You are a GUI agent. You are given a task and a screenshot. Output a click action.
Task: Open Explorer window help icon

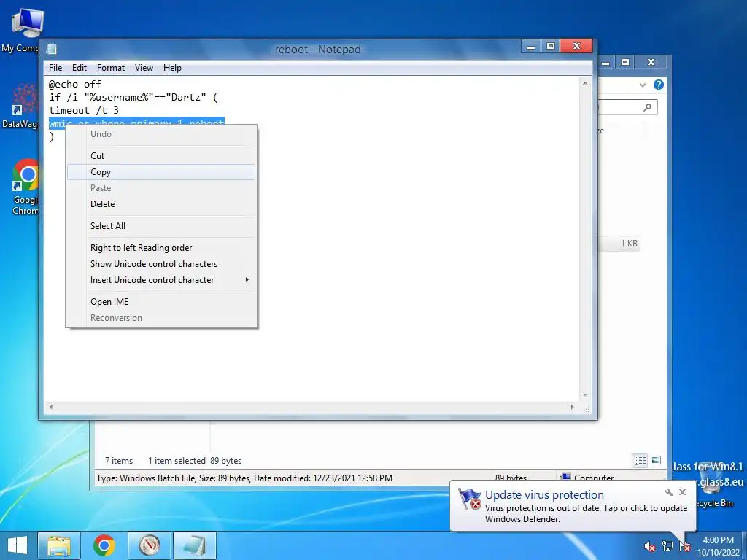(659, 85)
